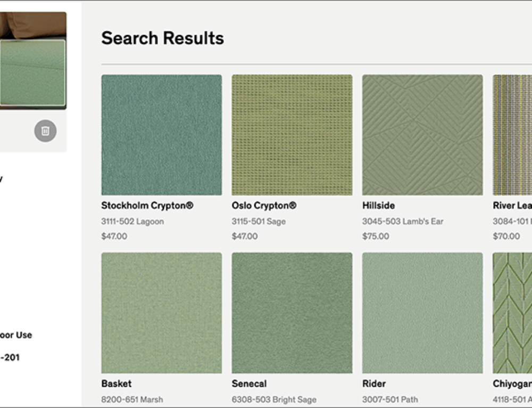The image size is (532, 408).
Task: Open the Basket Marsh fabric swatch
Action: 161,313
